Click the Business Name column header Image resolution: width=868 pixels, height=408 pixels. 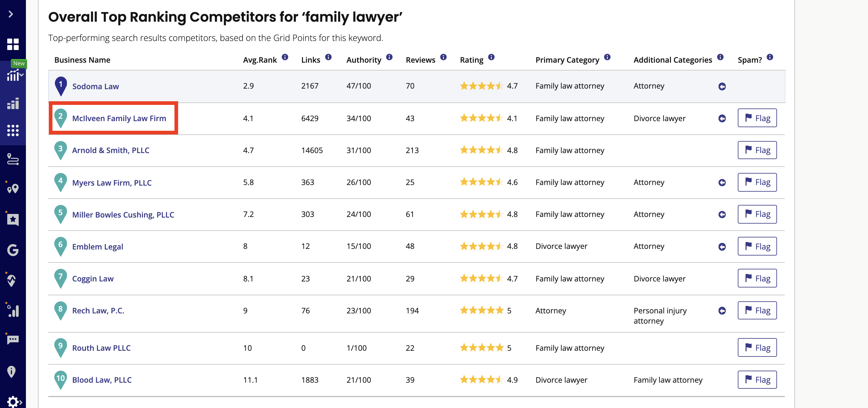pyautogui.click(x=82, y=60)
